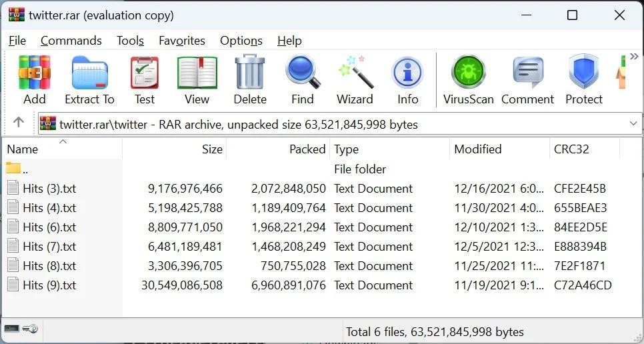
Task: Select the Hits (9).txt file
Action: (x=49, y=285)
